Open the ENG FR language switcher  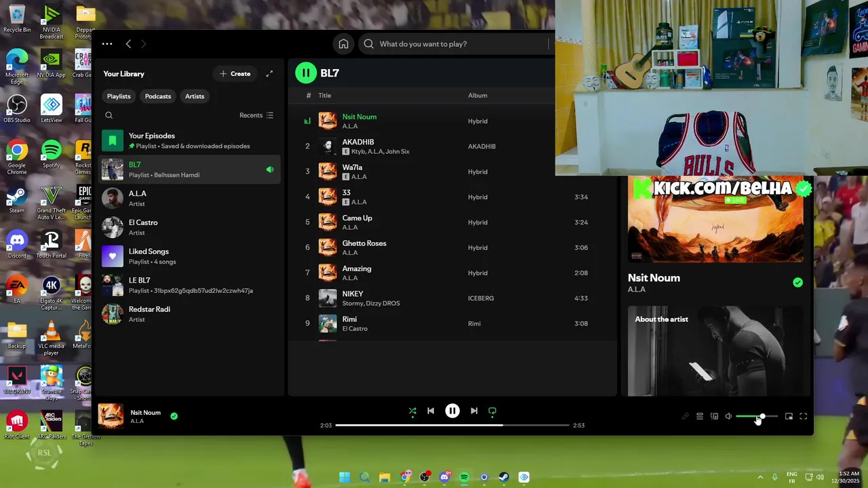click(x=791, y=477)
